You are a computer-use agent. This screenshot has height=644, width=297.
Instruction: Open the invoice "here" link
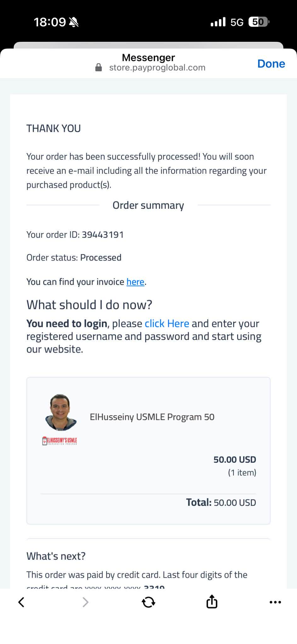[135, 282]
